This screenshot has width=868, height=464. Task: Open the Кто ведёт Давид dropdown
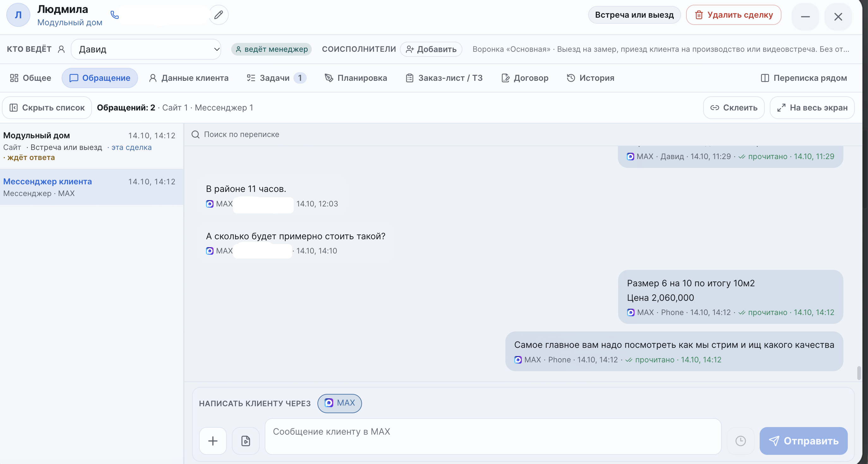coord(146,49)
